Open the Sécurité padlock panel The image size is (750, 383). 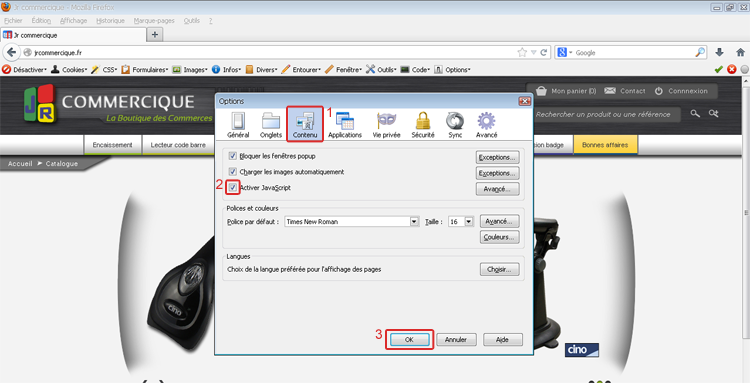point(423,125)
